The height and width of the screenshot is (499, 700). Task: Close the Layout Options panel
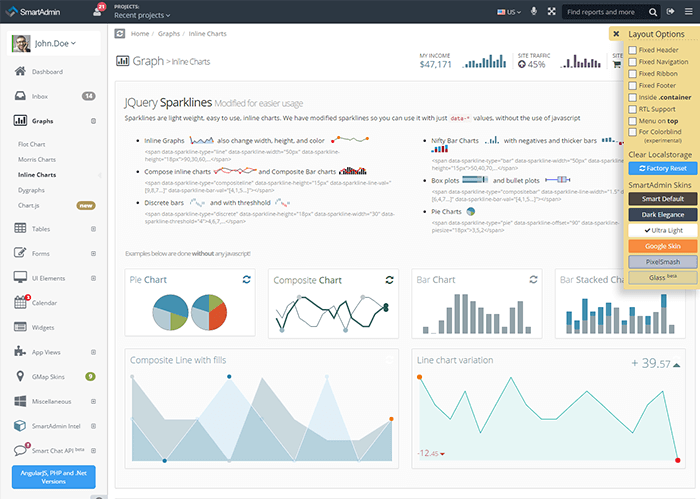point(616,34)
